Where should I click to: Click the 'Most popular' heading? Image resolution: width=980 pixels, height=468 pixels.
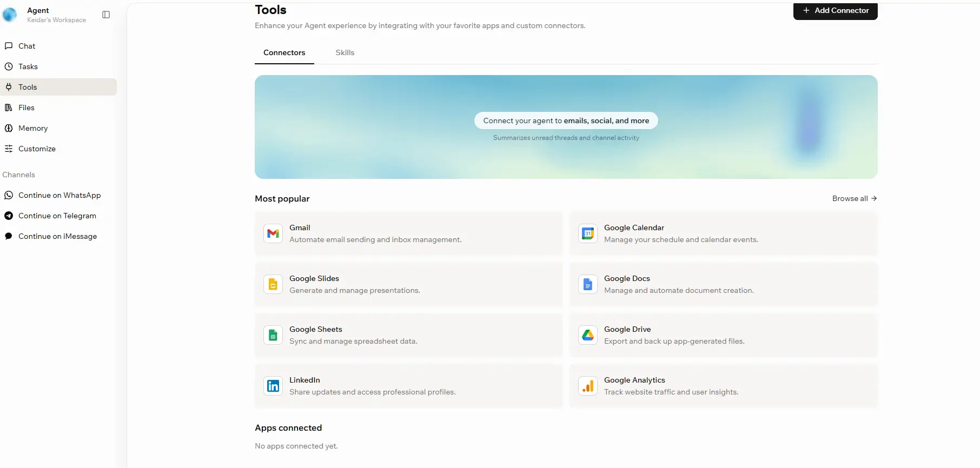pyautogui.click(x=282, y=198)
